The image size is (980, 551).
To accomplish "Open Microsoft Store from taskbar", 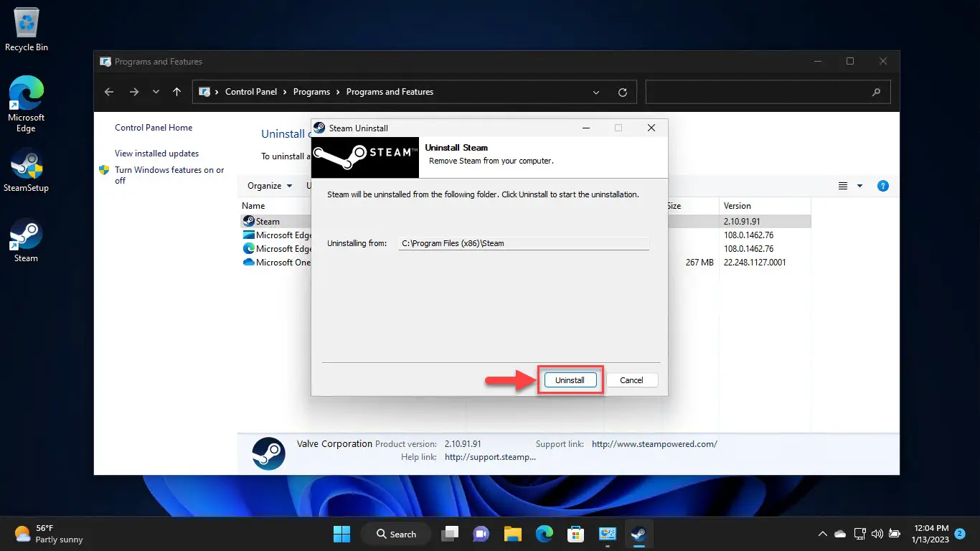I will (x=575, y=534).
